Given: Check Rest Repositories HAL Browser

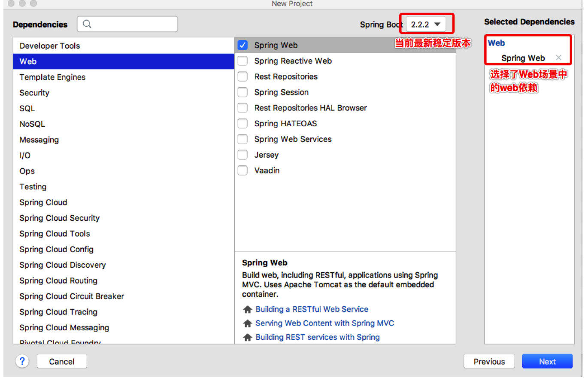Looking at the screenshot, I should tap(242, 108).
